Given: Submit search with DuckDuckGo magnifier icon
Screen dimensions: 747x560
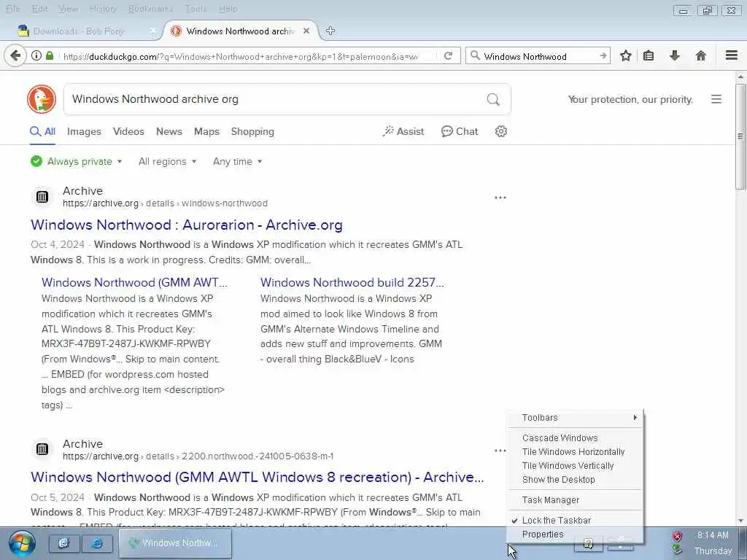Looking at the screenshot, I should [493, 99].
